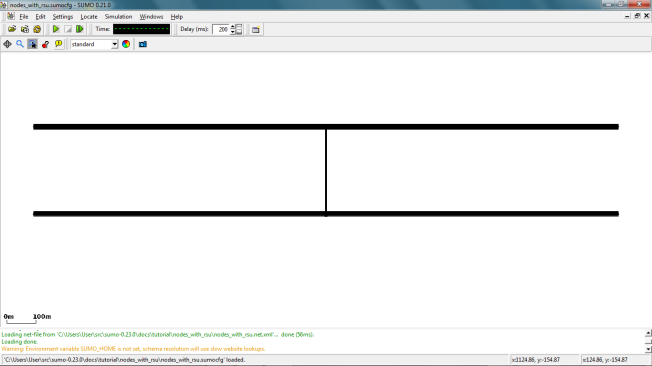Open the color wheel view settings

coord(126,44)
